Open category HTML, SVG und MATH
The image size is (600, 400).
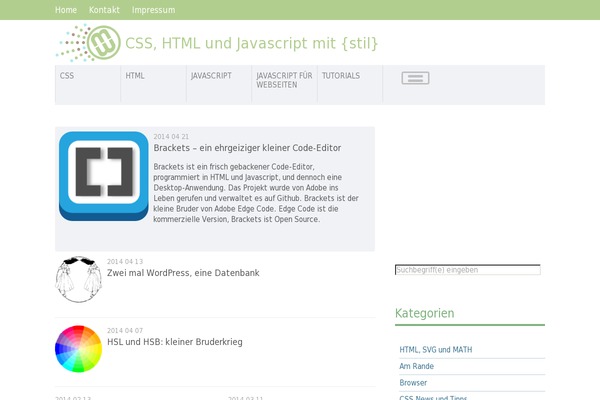click(x=435, y=349)
